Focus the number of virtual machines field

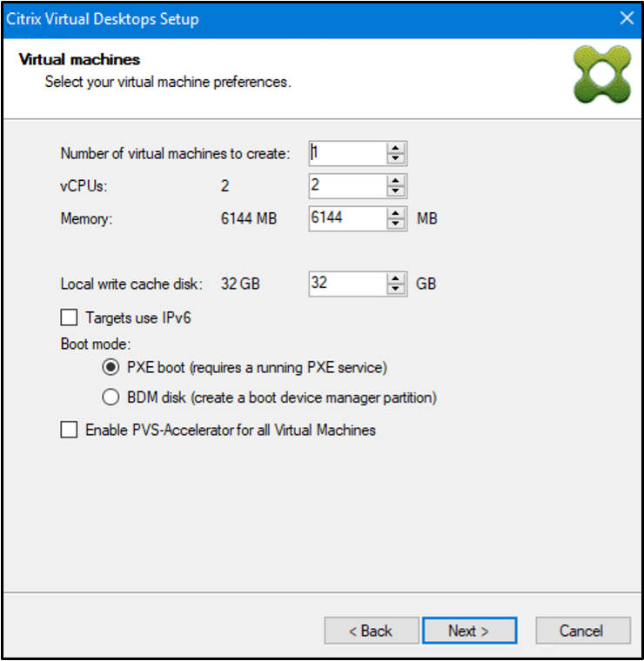[x=348, y=153]
